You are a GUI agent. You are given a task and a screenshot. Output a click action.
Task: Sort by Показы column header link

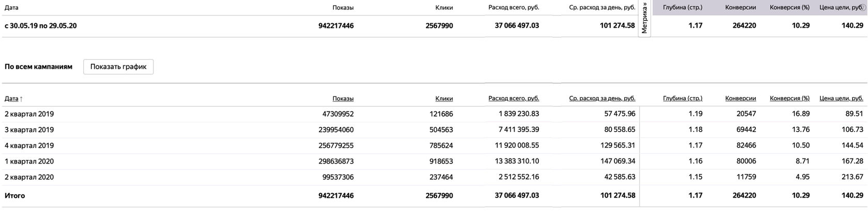point(343,99)
